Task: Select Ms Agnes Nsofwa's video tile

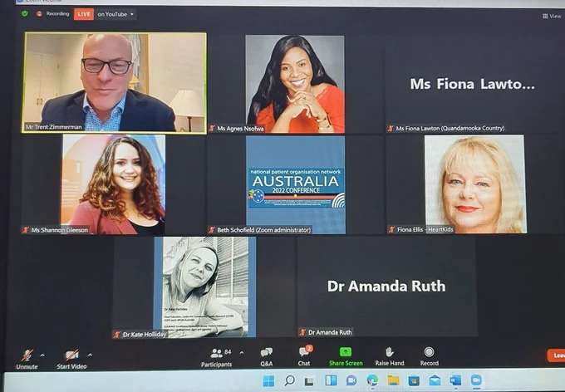Action: tap(295, 84)
